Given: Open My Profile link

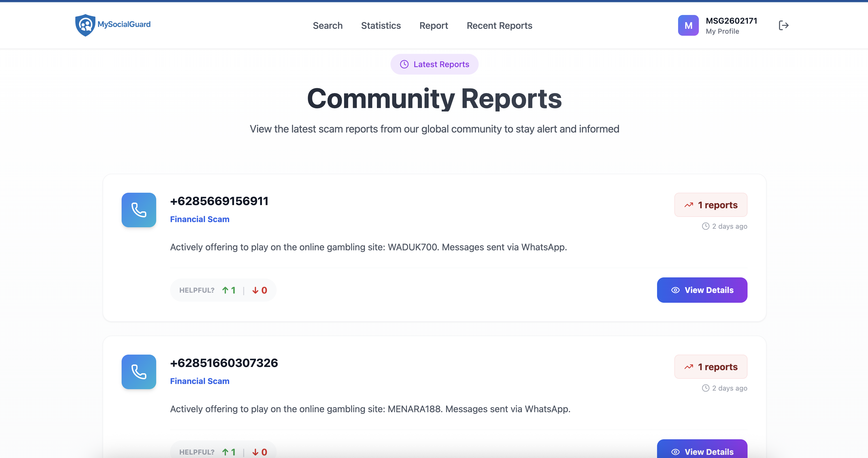Looking at the screenshot, I should click(x=722, y=31).
